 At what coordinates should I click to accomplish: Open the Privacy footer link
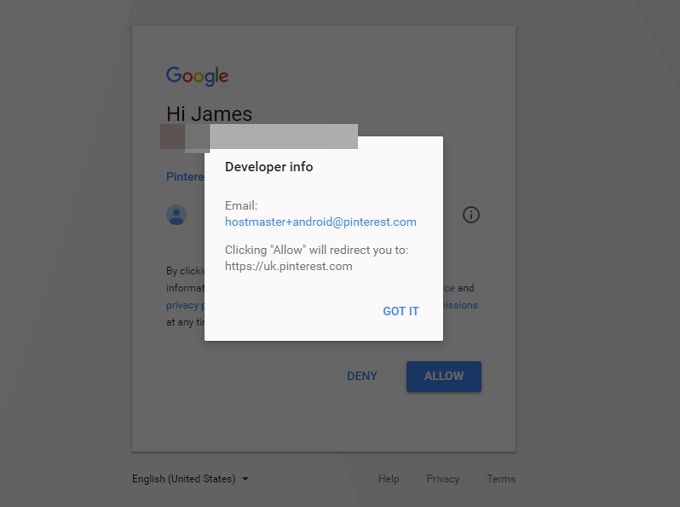point(443,479)
